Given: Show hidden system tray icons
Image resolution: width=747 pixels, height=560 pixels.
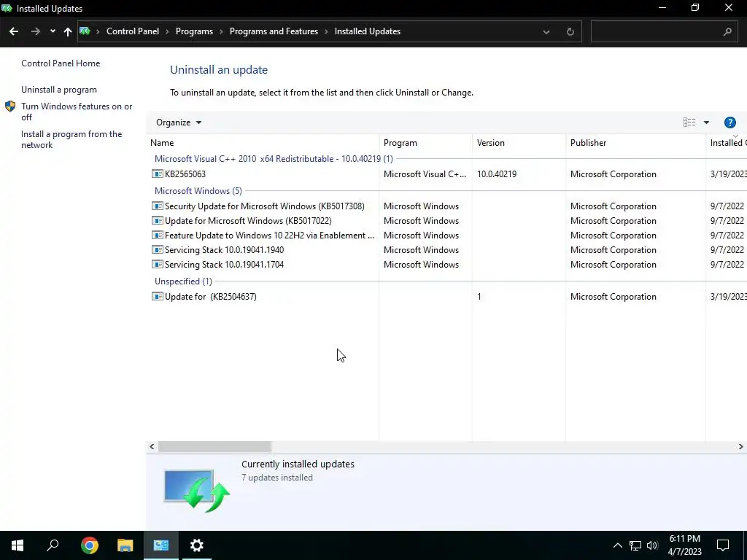Looking at the screenshot, I should tap(617, 545).
